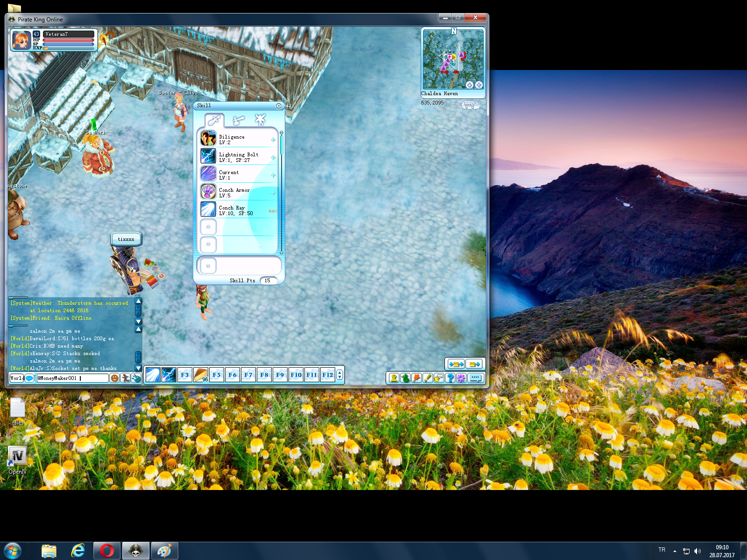747x560 pixels.
Task: Select the F6 hotbar slot
Action: [x=232, y=375]
